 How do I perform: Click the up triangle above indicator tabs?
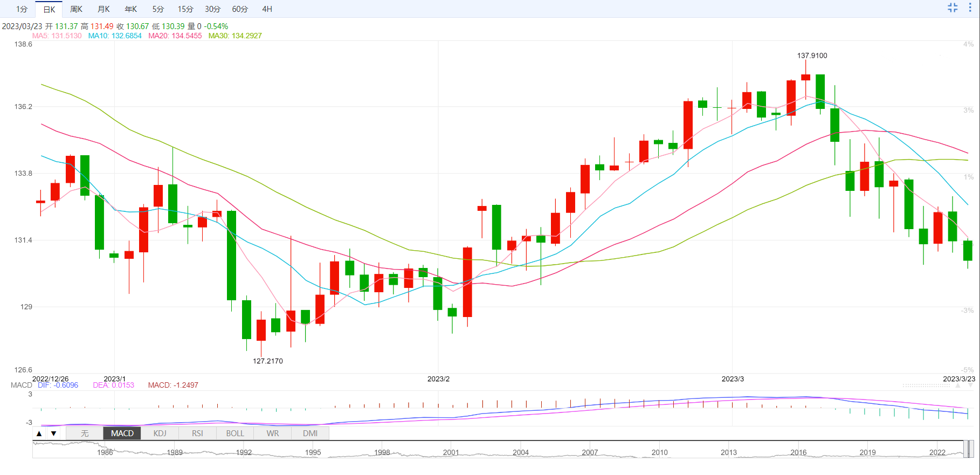(x=39, y=433)
